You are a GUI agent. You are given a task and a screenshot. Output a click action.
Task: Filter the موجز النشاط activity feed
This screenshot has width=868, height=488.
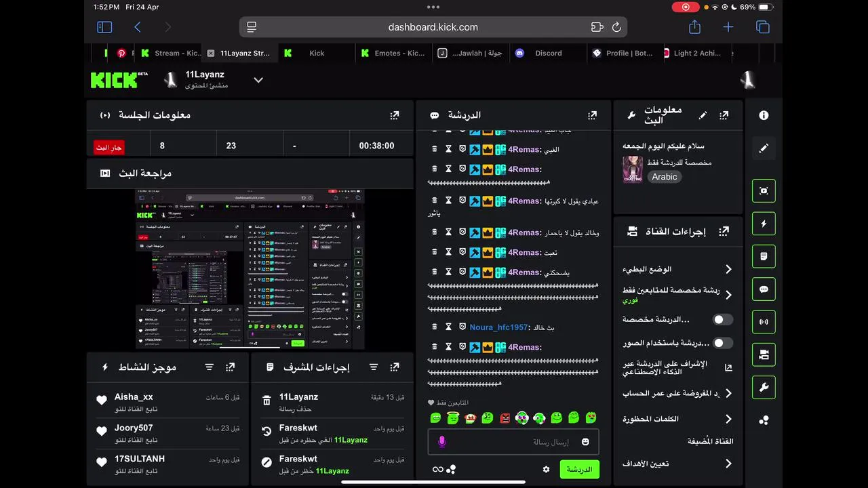pyautogui.click(x=209, y=367)
